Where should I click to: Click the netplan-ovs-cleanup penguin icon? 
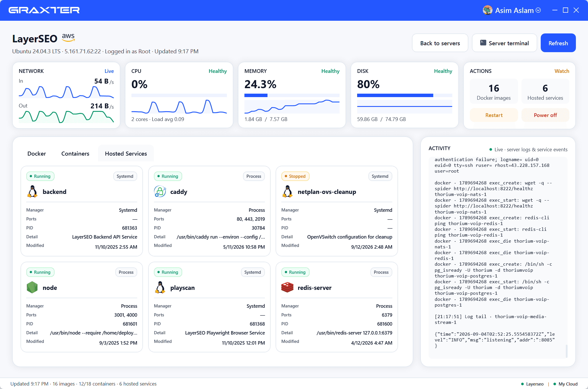(287, 192)
